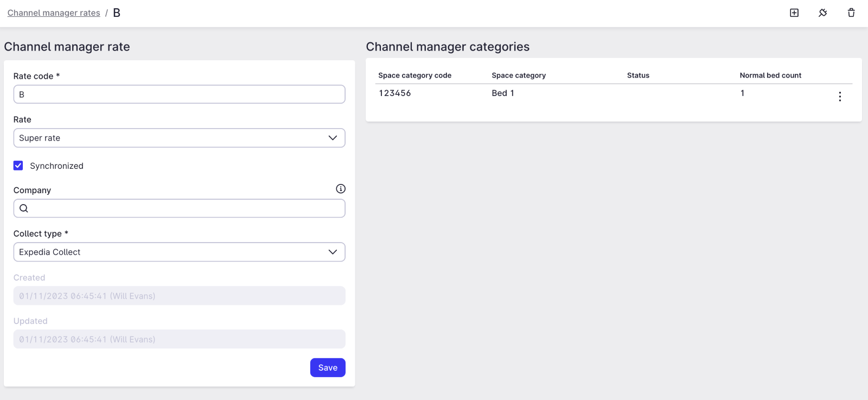
Task: Click the Company info icon
Action: click(341, 189)
